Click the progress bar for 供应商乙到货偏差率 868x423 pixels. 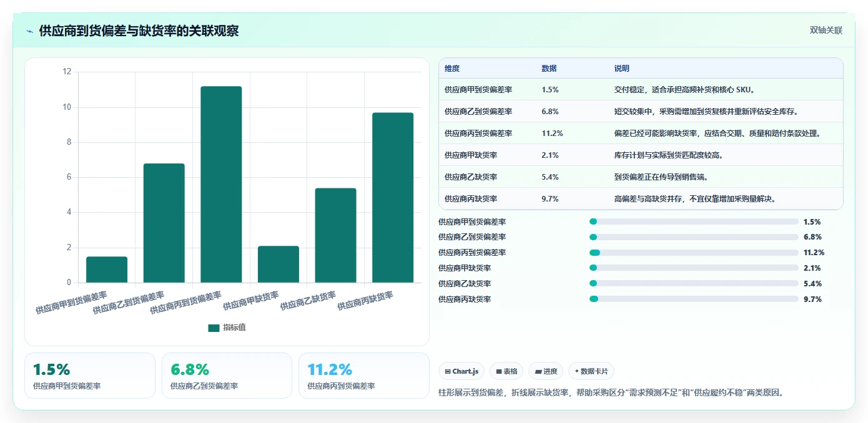point(694,237)
